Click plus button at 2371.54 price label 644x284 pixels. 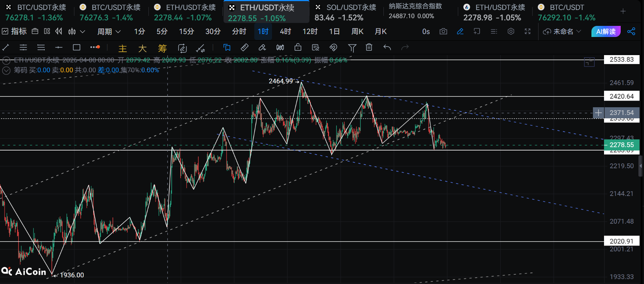tap(598, 113)
